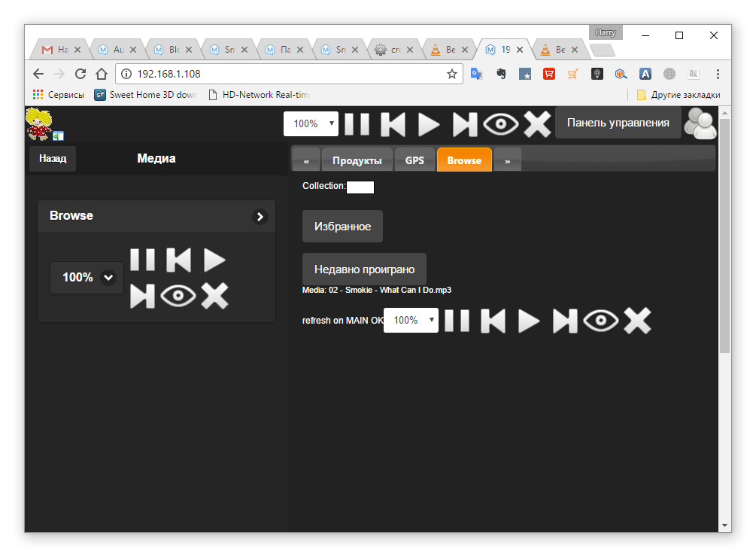
Task: Select the orange Browse tab
Action: pyautogui.click(x=464, y=160)
